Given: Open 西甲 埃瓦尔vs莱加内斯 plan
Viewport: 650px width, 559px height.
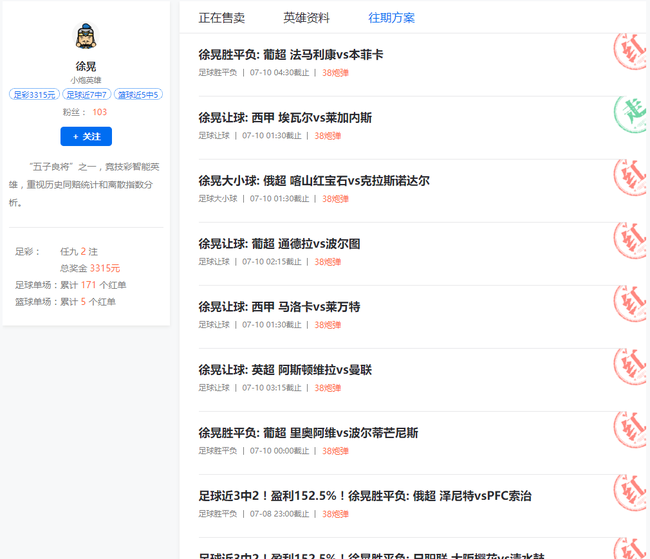Looking at the screenshot, I should (x=285, y=118).
